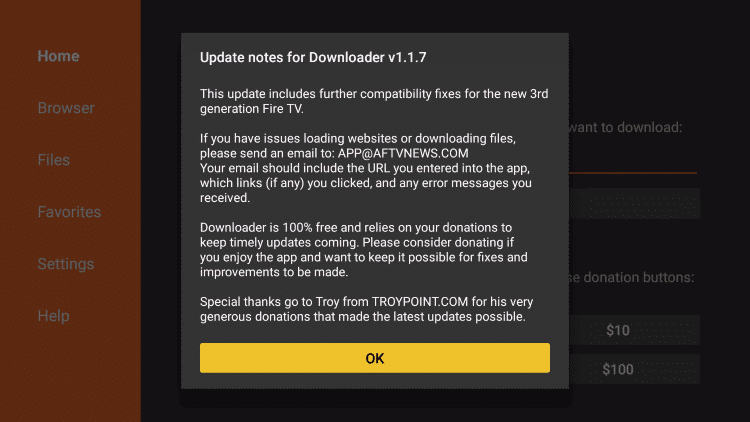Open the Browser section
This screenshot has width=750, height=422.
66,108
